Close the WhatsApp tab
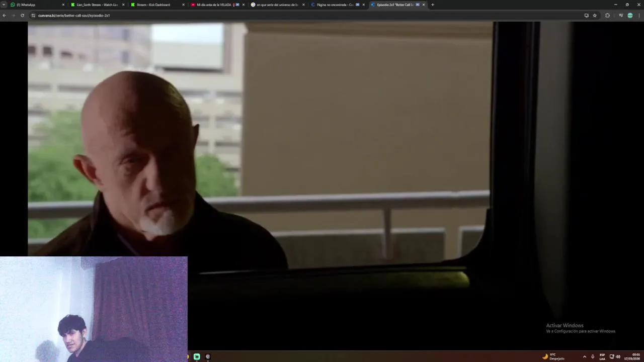Viewport: 644px width, 362px height. [x=63, y=5]
